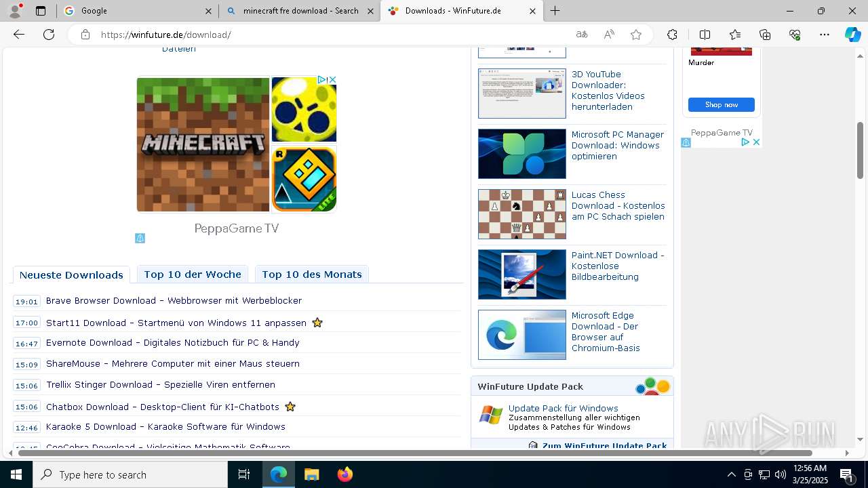The image size is (868, 488).
Task: Click the translate page icon
Action: click(582, 35)
